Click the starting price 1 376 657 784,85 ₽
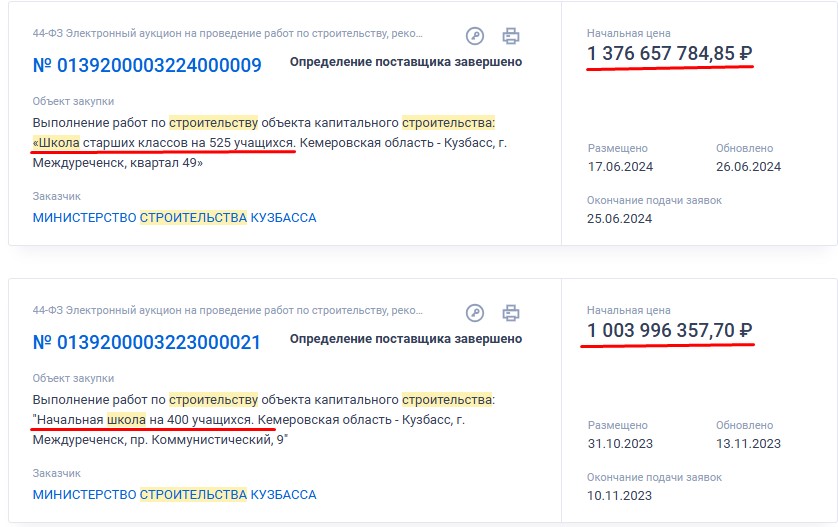 click(x=669, y=53)
